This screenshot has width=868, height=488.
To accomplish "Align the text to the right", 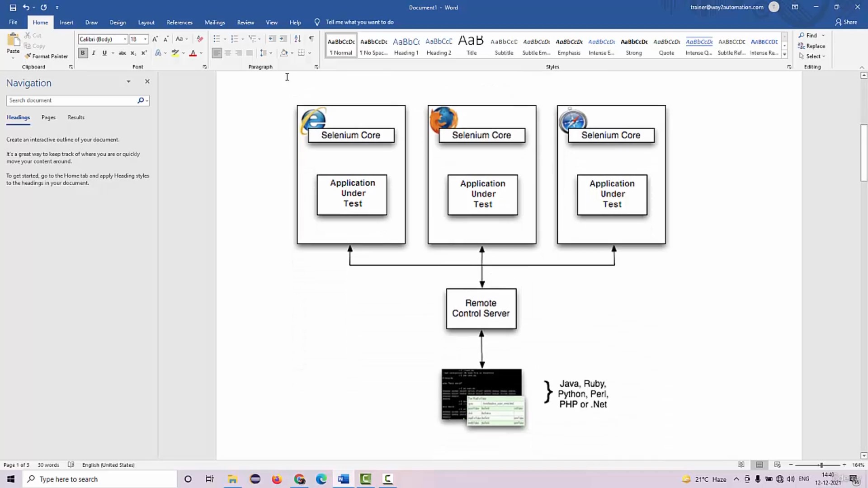I will [239, 53].
